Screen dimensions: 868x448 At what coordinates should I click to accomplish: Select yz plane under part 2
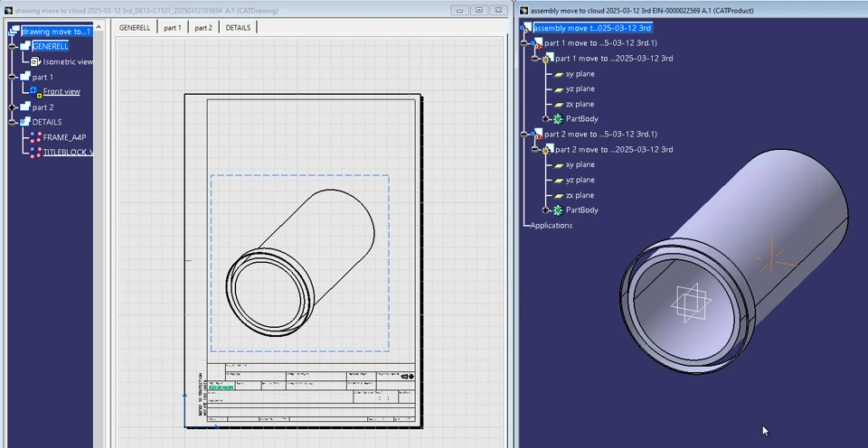point(580,180)
